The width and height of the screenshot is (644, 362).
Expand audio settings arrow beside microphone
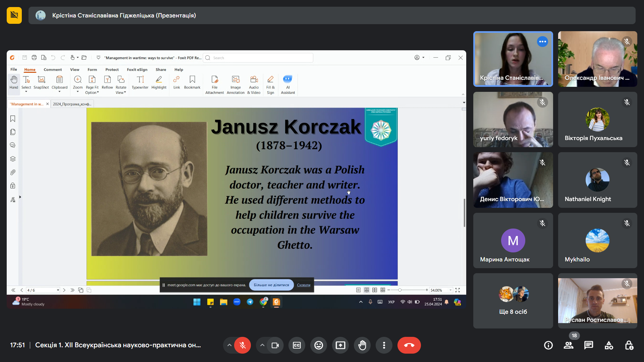pos(229,345)
